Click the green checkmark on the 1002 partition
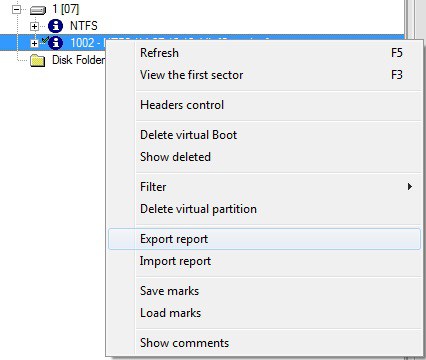The width and height of the screenshot is (426, 360). click(45, 40)
